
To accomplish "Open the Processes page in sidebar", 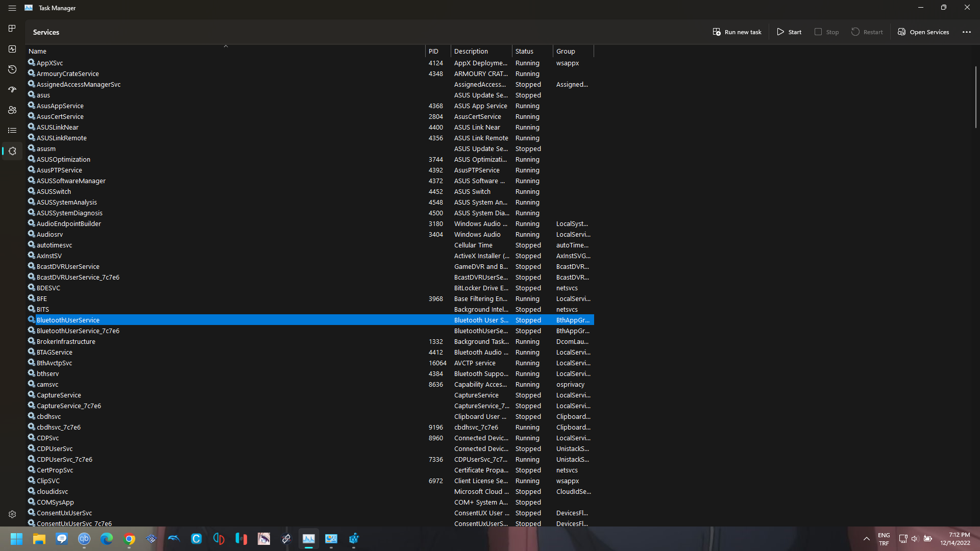I will 12,29.
